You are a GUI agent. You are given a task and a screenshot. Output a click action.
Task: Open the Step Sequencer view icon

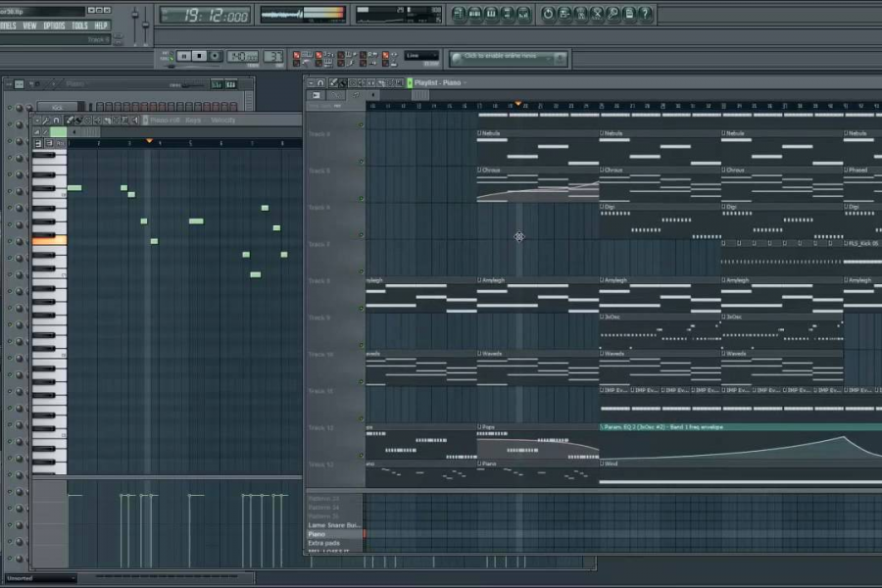click(474, 14)
